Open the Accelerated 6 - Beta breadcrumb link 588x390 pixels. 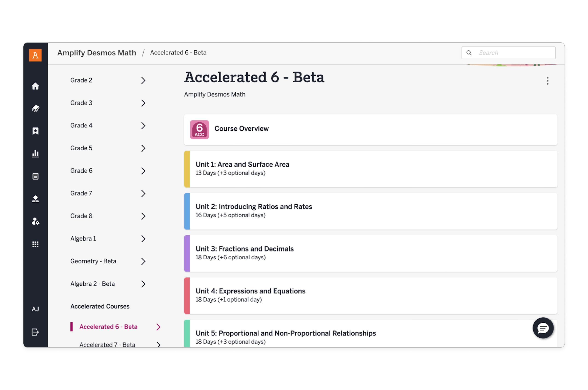coord(178,52)
